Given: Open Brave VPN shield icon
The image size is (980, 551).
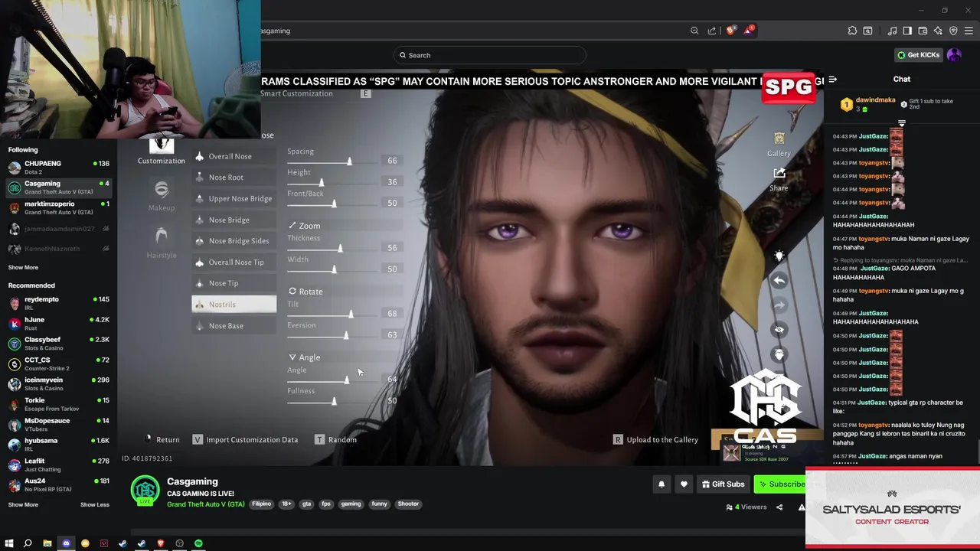Looking at the screenshot, I should 953,31.
